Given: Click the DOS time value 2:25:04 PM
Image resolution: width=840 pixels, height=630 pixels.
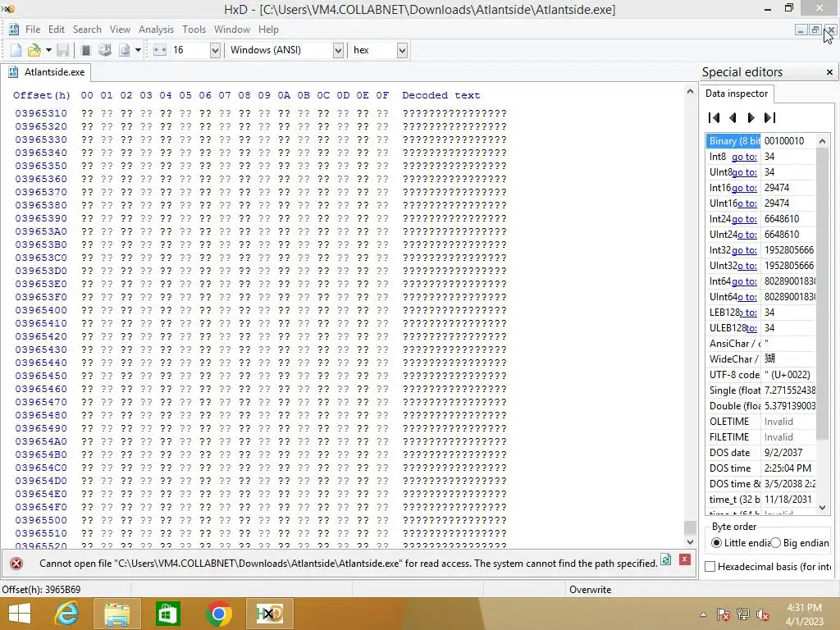Looking at the screenshot, I should (787, 468).
